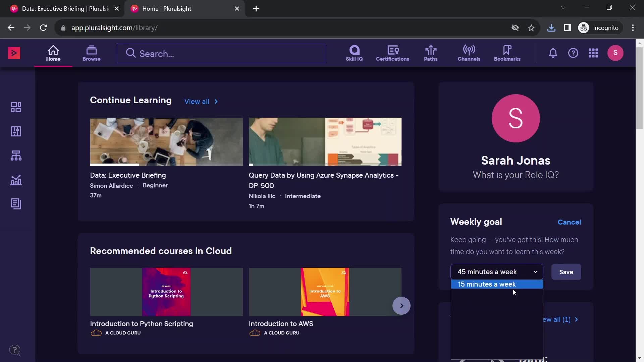644x362 pixels.
Task: Click the site lock icon in address bar
Action: [63, 28]
